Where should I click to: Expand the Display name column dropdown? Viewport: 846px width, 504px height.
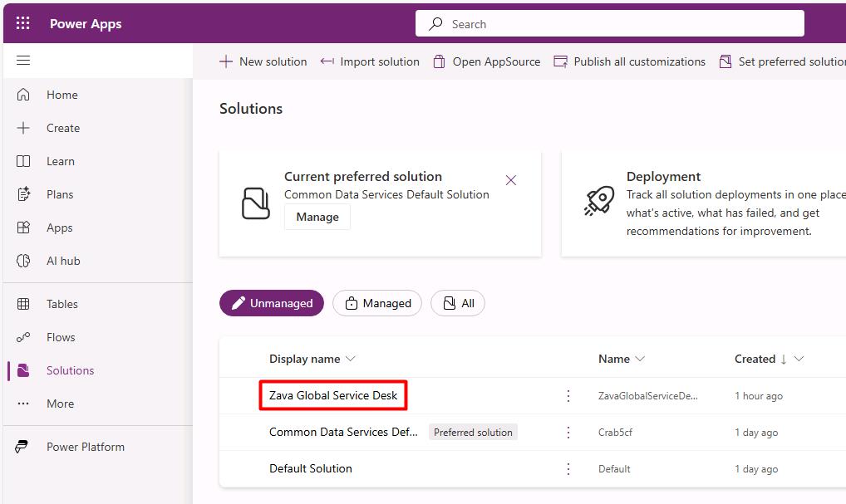(350, 359)
